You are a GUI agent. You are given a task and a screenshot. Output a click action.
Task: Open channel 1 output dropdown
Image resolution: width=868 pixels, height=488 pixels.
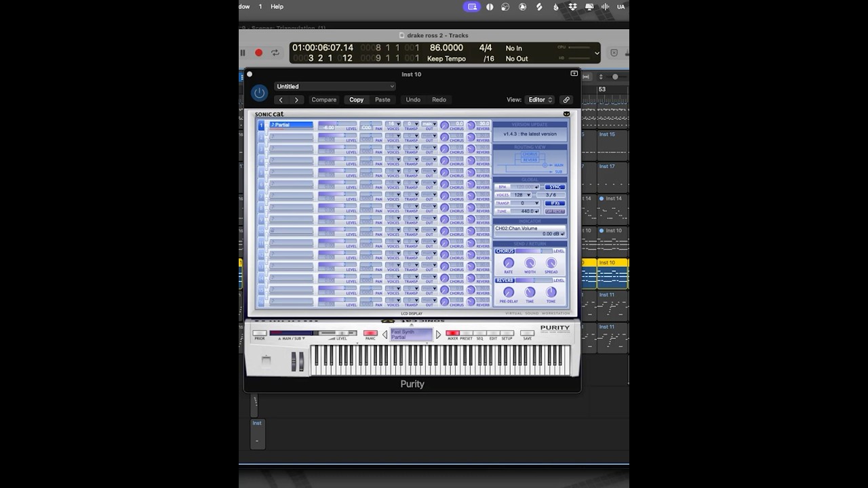[429, 124]
